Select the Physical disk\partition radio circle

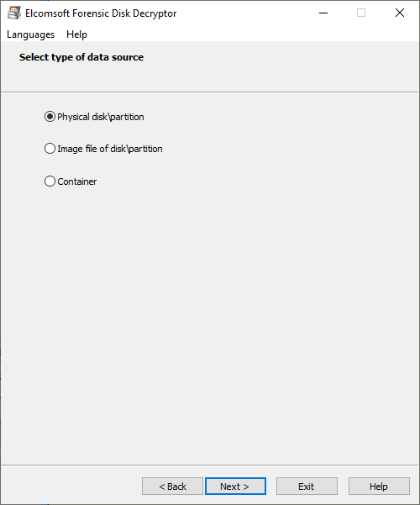pos(50,116)
